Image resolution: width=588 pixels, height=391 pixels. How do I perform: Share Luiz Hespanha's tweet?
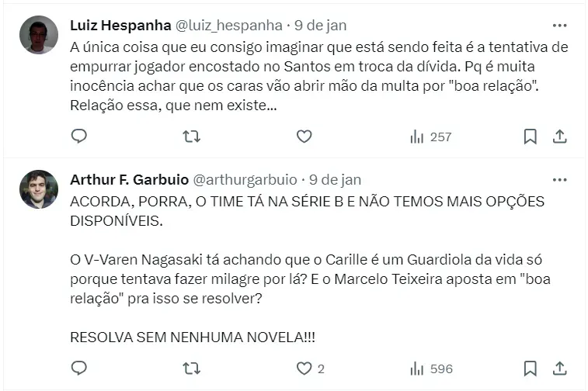click(x=558, y=137)
